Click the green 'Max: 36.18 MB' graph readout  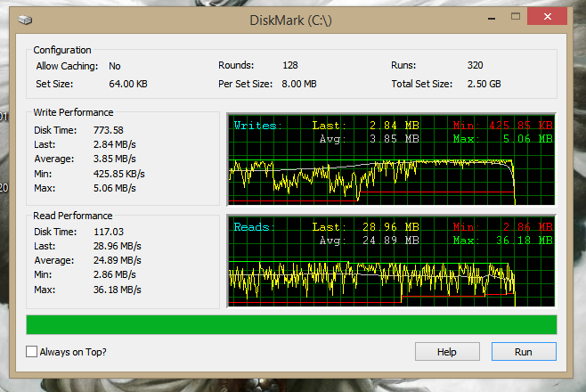(502, 241)
